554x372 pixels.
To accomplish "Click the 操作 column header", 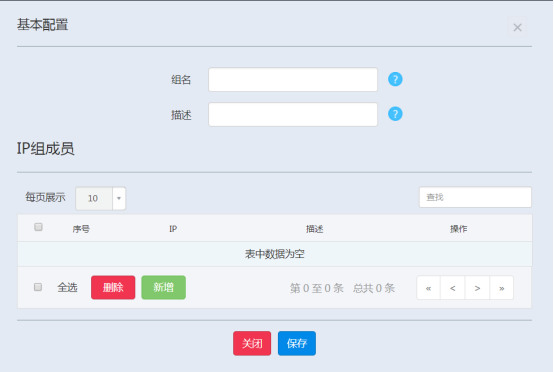I will click(x=459, y=229).
